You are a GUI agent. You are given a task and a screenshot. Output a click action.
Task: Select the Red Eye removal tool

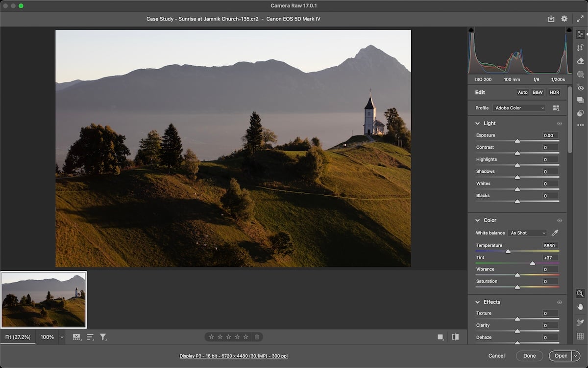point(580,87)
